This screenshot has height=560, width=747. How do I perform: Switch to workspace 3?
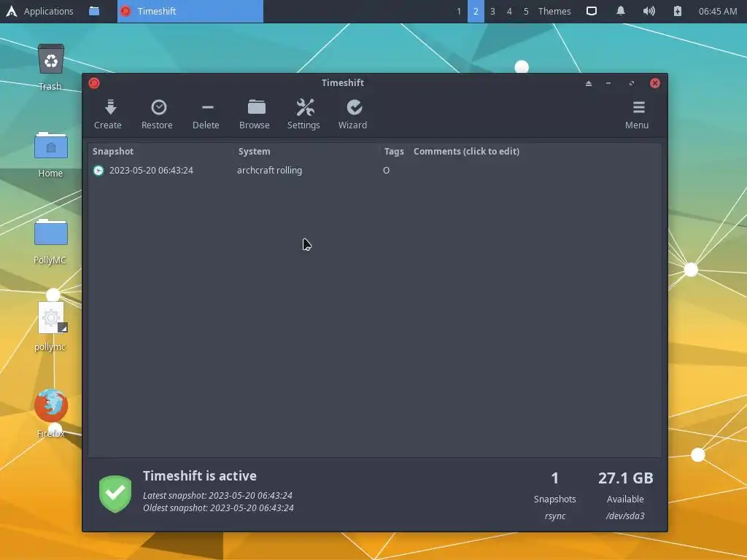coord(492,11)
